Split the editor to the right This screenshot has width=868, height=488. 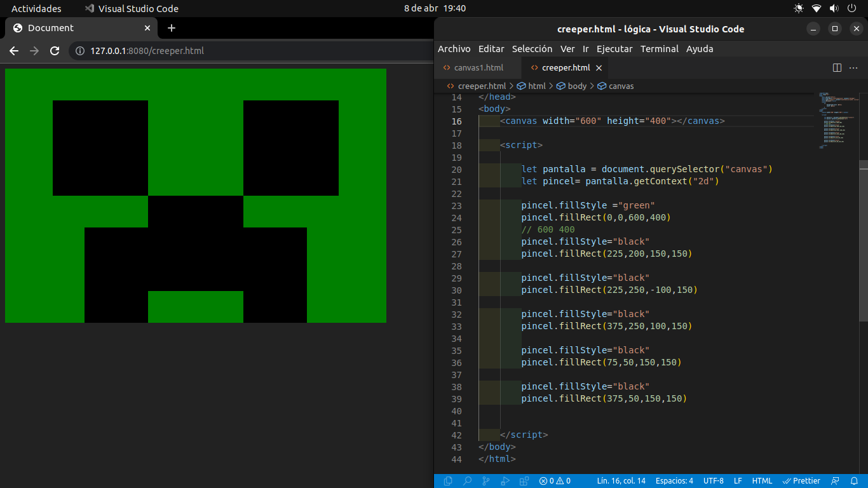(x=837, y=67)
